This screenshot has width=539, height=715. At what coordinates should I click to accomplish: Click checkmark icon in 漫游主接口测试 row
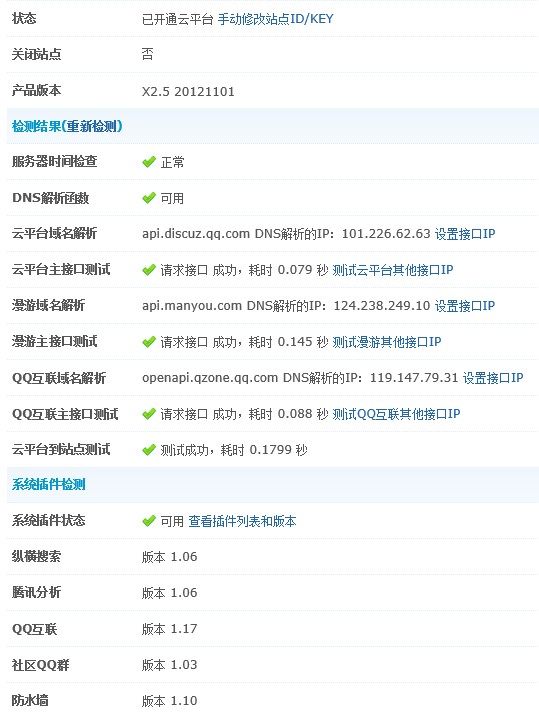click(149, 342)
